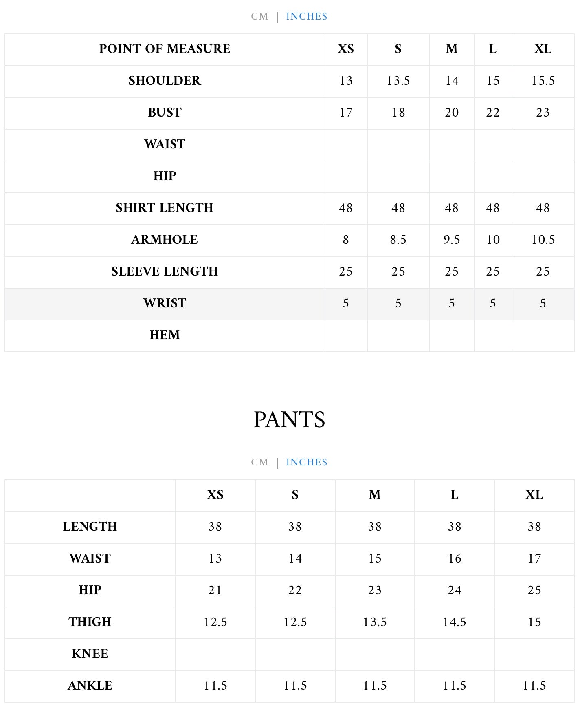Switch the pants chart to CM
Image resolution: width=580 pixels, height=728 pixels.
click(259, 462)
